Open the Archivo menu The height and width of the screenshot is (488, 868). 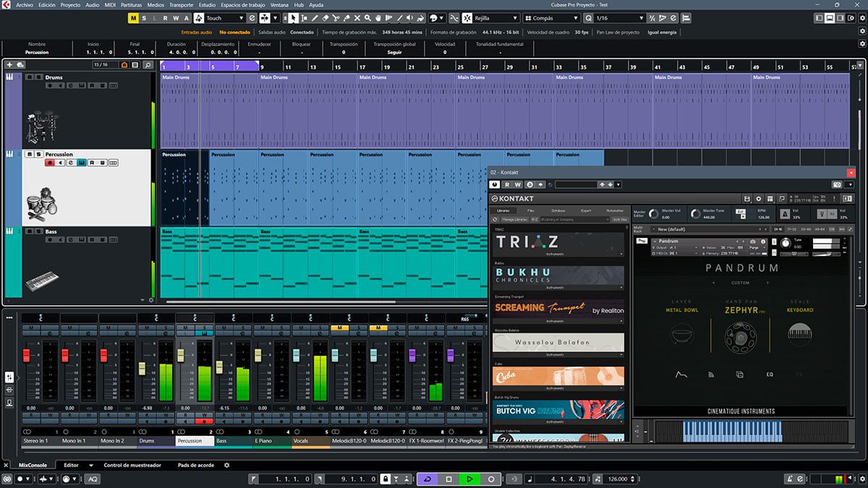click(x=24, y=4)
